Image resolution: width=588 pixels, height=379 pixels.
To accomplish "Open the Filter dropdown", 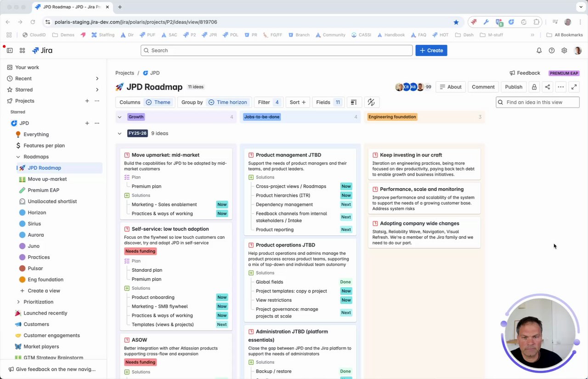I will 268,102.
